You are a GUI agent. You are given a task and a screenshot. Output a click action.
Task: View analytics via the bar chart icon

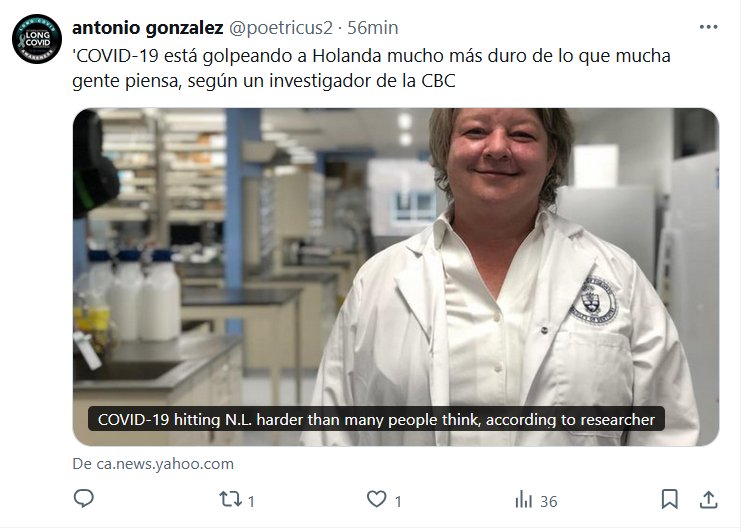(524, 500)
